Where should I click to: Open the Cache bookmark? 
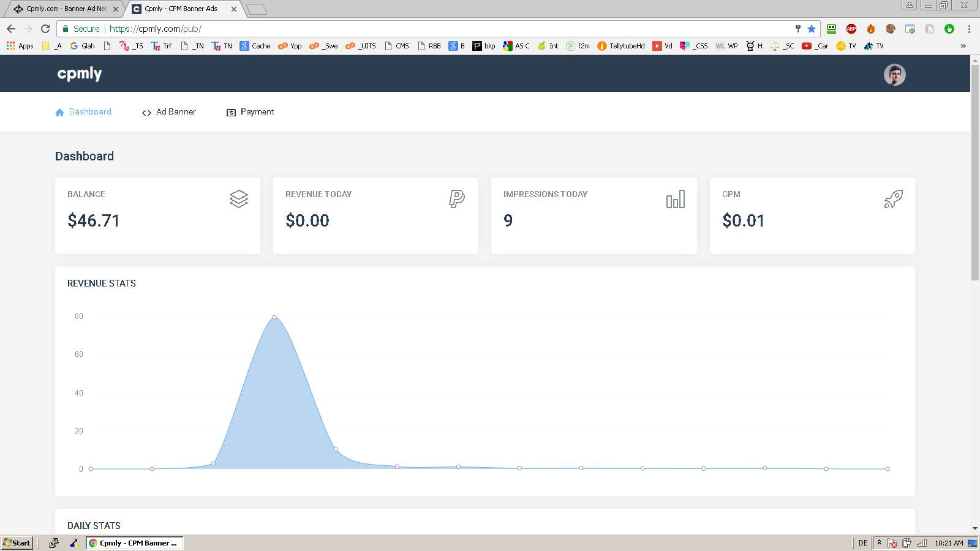point(255,46)
